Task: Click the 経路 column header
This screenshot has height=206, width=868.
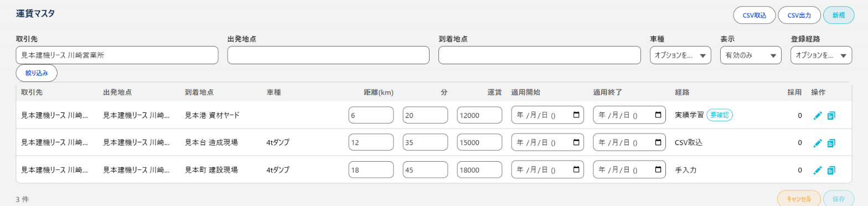Action: 682,92
